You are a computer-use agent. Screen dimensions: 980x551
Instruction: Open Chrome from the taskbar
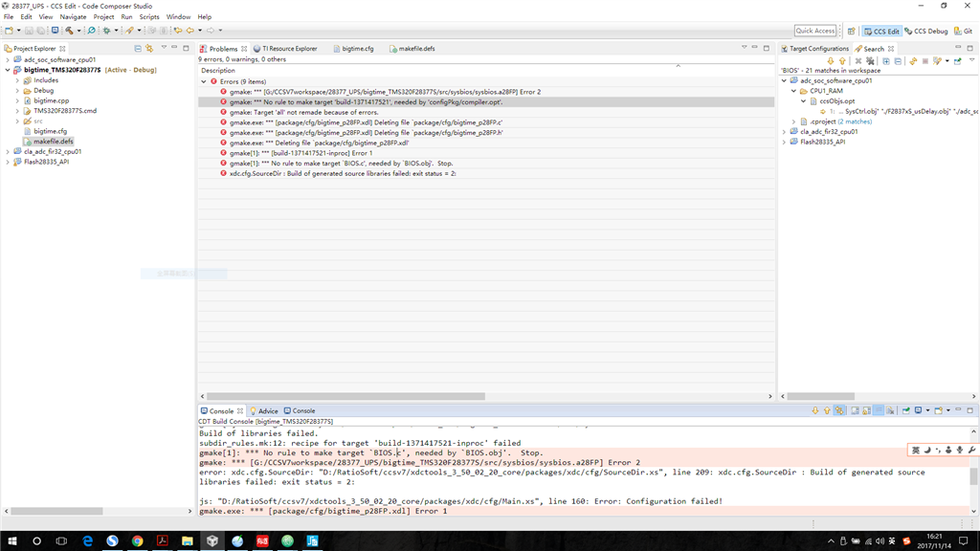tap(137, 541)
